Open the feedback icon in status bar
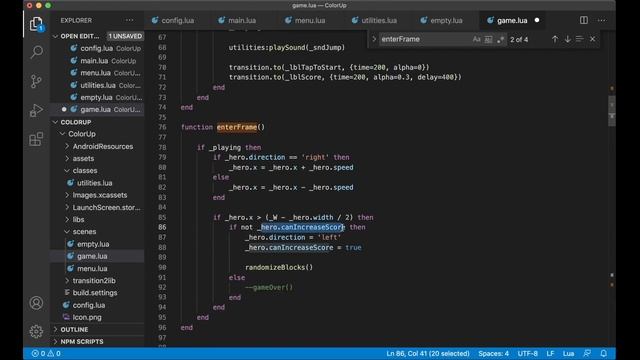Image resolution: width=640 pixels, height=360 pixels. click(587, 353)
